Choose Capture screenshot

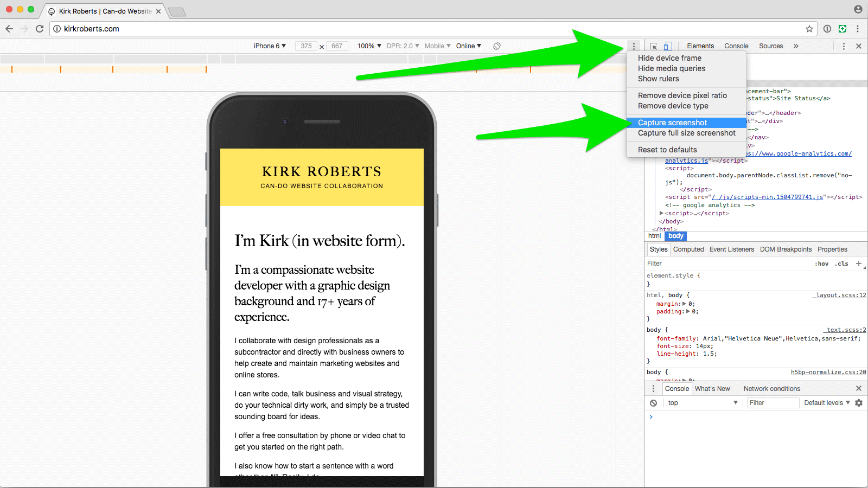pos(686,123)
